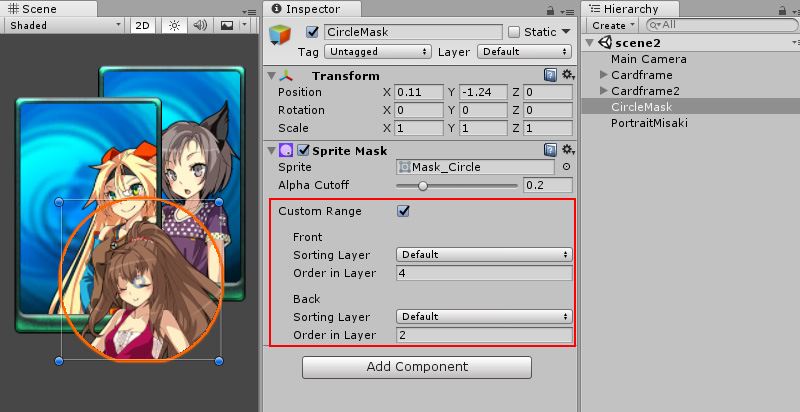Uncheck the Custom Range checkbox
Screen dimensions: 800x412
tap(403, 211)
